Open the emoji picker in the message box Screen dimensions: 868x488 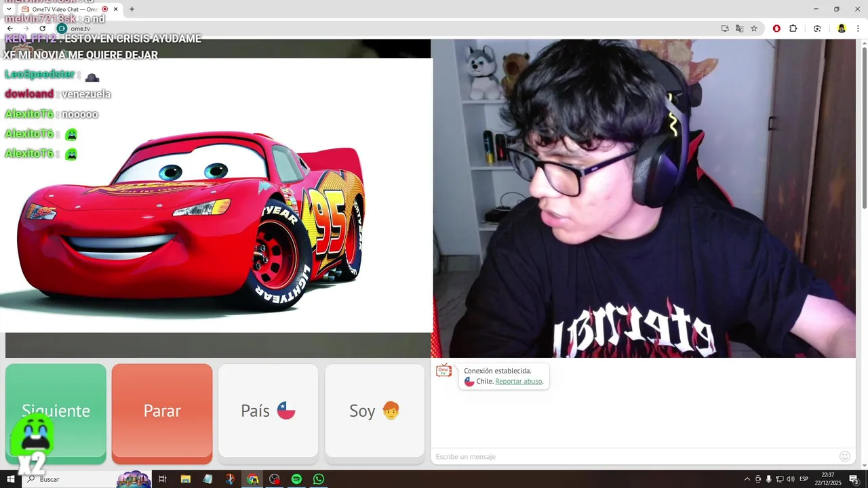(x=845, y=457)
